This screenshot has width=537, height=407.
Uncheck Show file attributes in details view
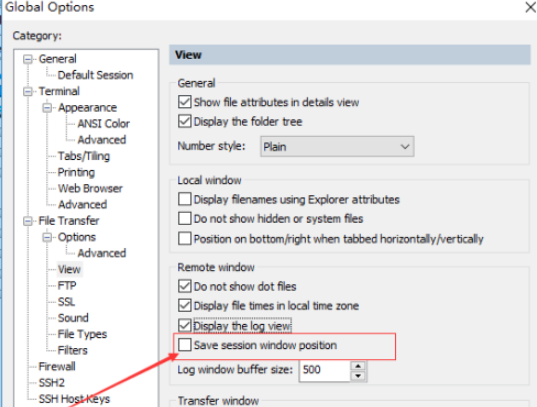click(185, 102)
